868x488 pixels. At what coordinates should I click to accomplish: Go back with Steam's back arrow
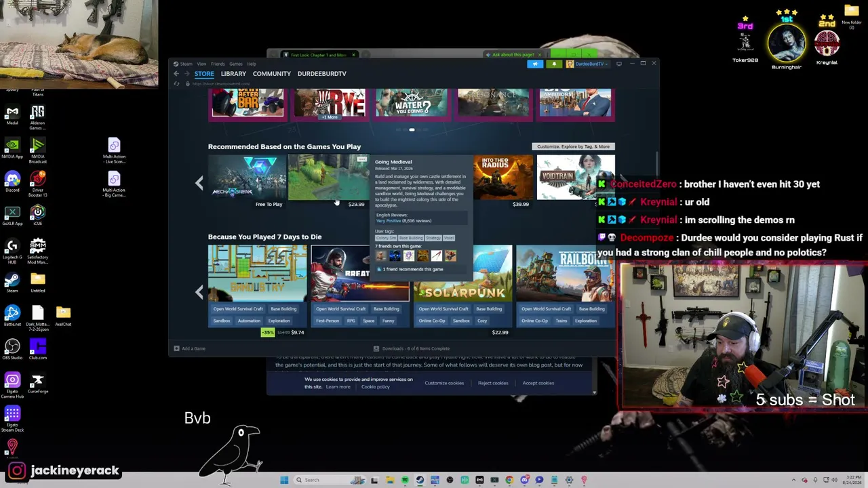tap(176, 73)
